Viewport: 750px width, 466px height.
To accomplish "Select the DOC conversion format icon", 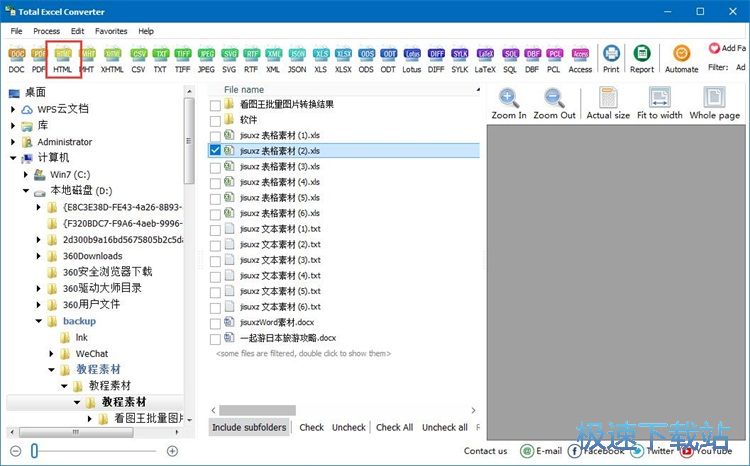I will coord(16,60).
